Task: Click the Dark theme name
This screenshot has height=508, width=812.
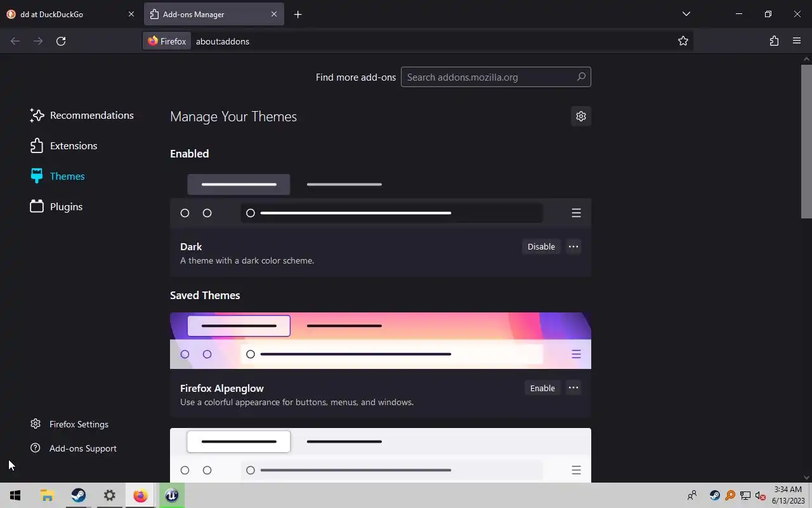Action: [191, 246]
